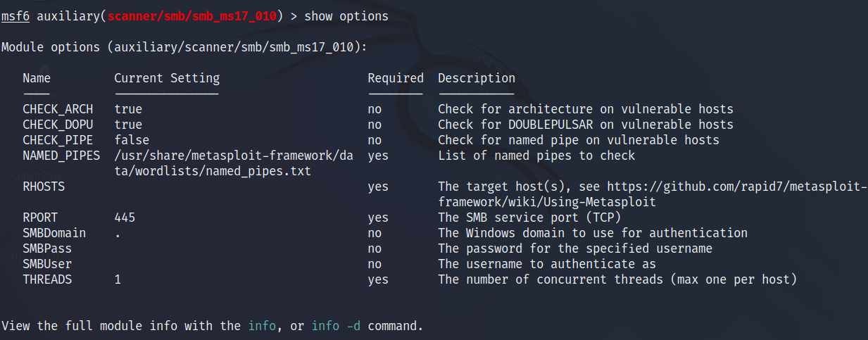868x340 pixels.
Task: Select the SMBDomain option name
Action: 54,233
